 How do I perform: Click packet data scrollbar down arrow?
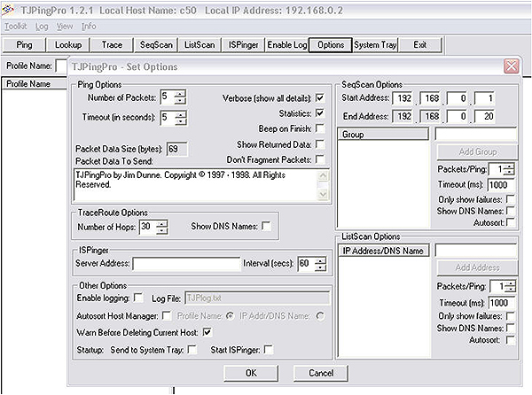[x=323, y=195]
